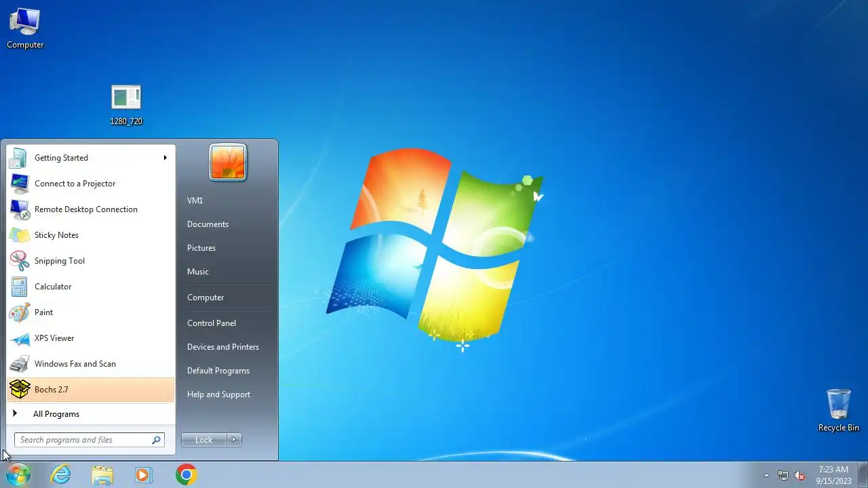Open Windows Explorer from the taskbar

point(102,474)
